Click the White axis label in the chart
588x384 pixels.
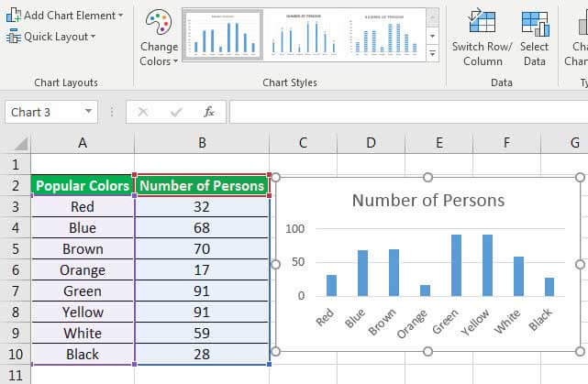click(507, 321)
